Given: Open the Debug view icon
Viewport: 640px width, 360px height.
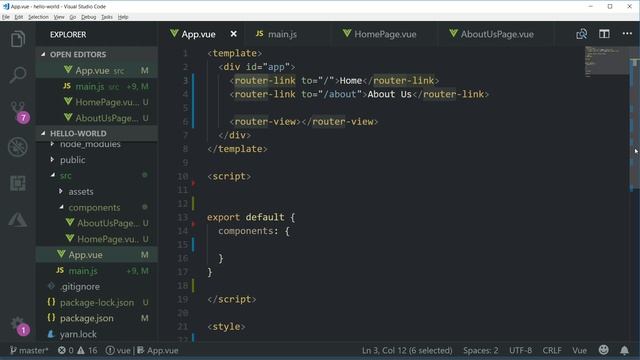Looking at the screenshot, I should point(18,147).
